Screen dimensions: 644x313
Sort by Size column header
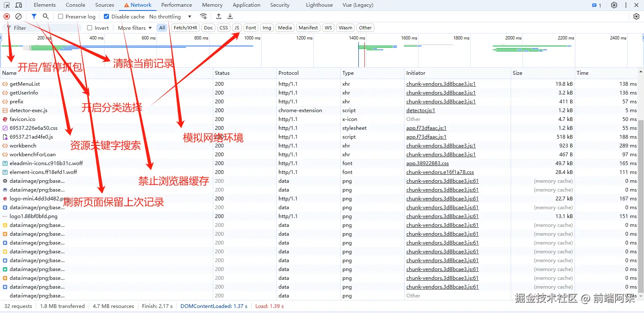[543, 73]
